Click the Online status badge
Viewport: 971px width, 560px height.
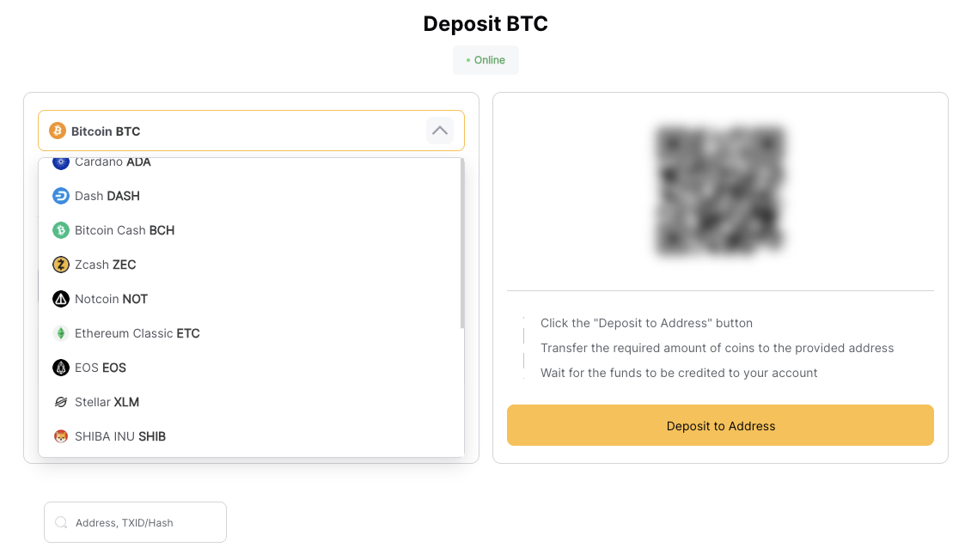point(485,60)
